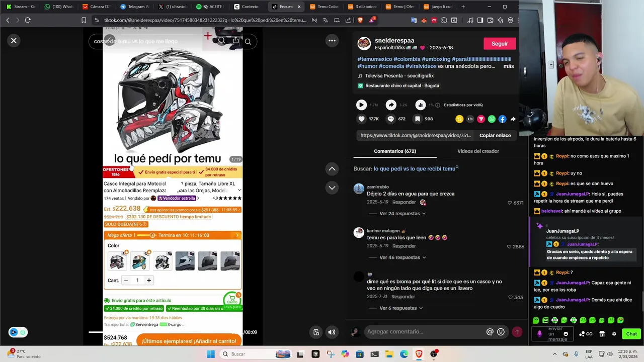The height and width of the screenshot is (362, 644).
Task: Bookmark this page in the address bar
Action: (84, 20)
